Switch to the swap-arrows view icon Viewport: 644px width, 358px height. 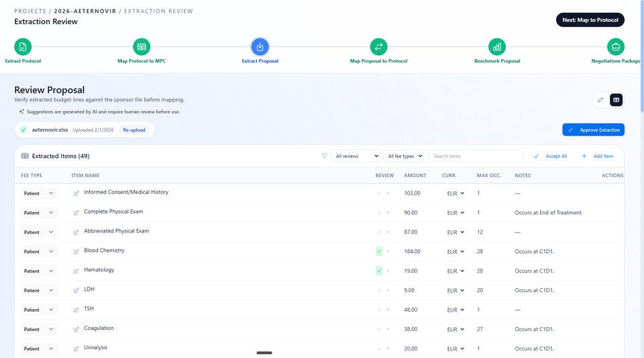(600, 100)
